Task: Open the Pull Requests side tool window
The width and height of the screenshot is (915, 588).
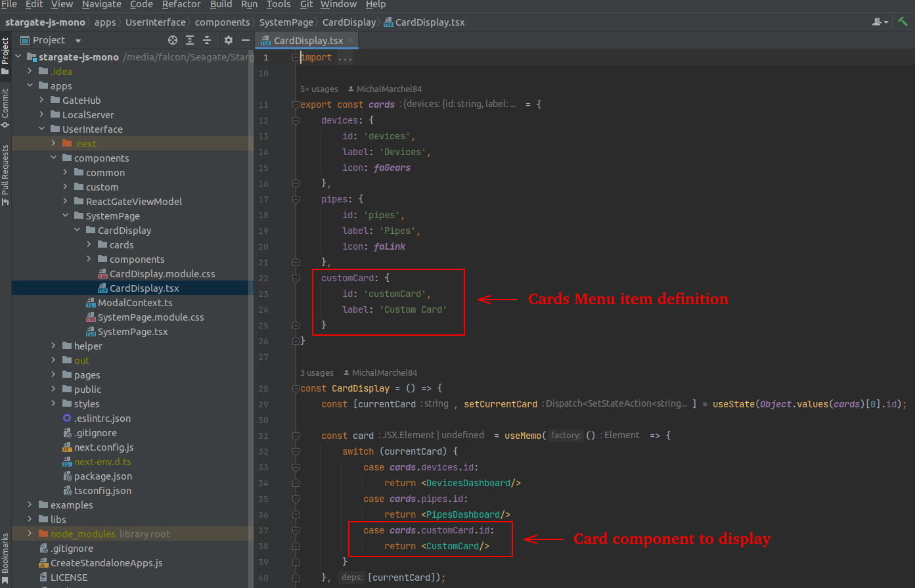Action: click(5, 175)
